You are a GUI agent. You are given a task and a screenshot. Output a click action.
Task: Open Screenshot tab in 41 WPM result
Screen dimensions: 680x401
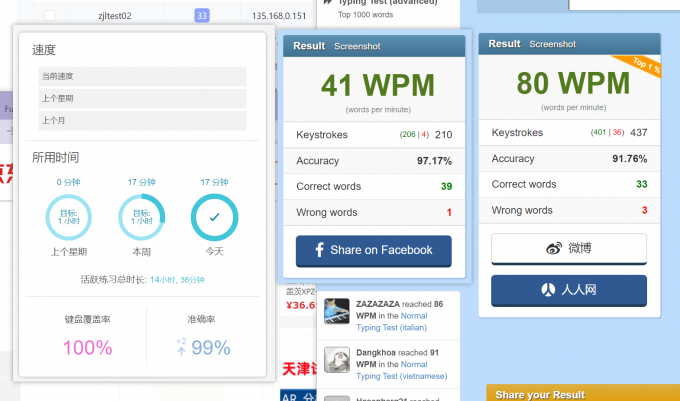(x=357, y=46)
